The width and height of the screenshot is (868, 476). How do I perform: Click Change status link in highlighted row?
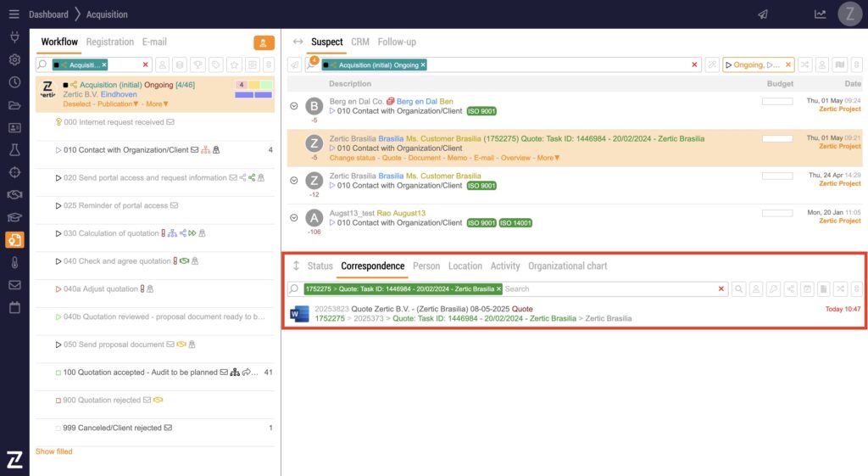click(x=353, y=158)
